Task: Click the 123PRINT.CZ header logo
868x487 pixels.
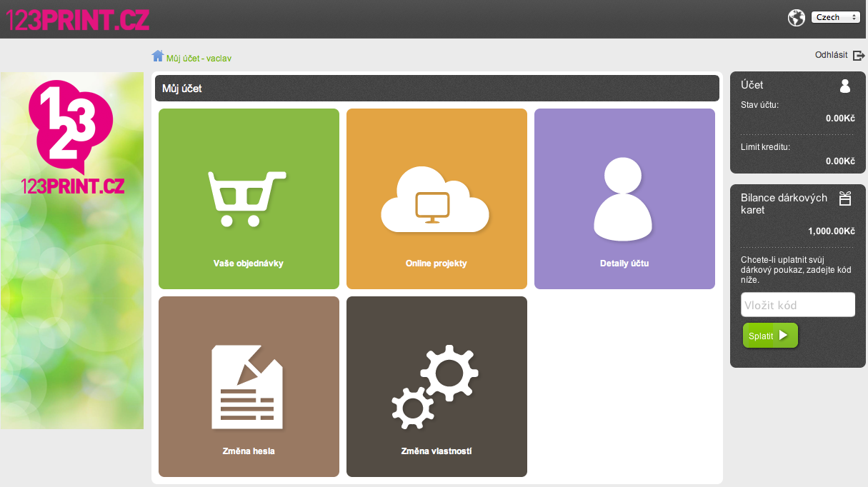Action: pos(78,18)
